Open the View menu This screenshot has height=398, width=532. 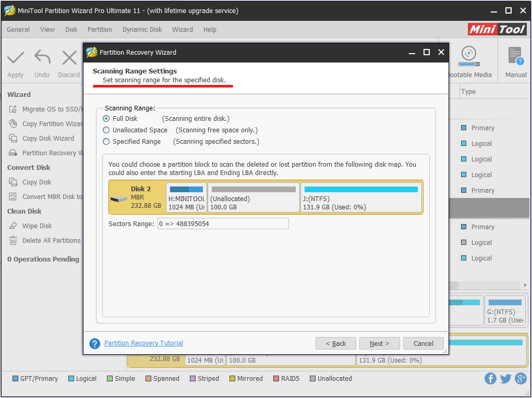click(x=47, y=30)
